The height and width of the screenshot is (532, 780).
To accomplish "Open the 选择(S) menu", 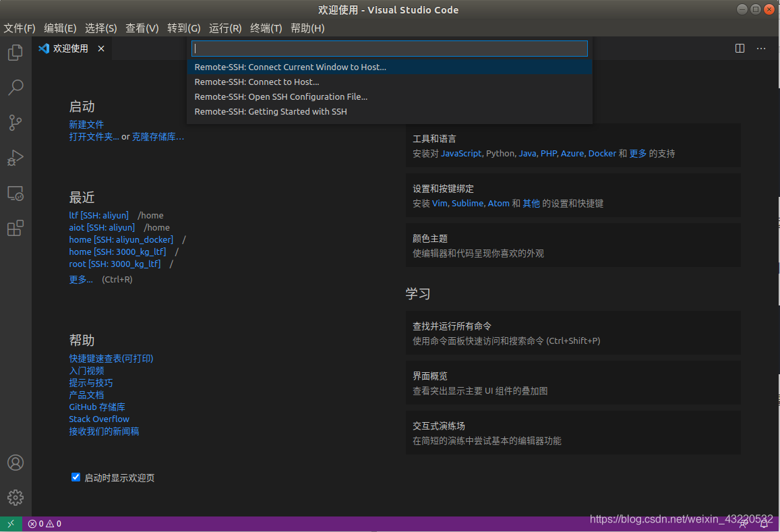I will tap(101, 28).
